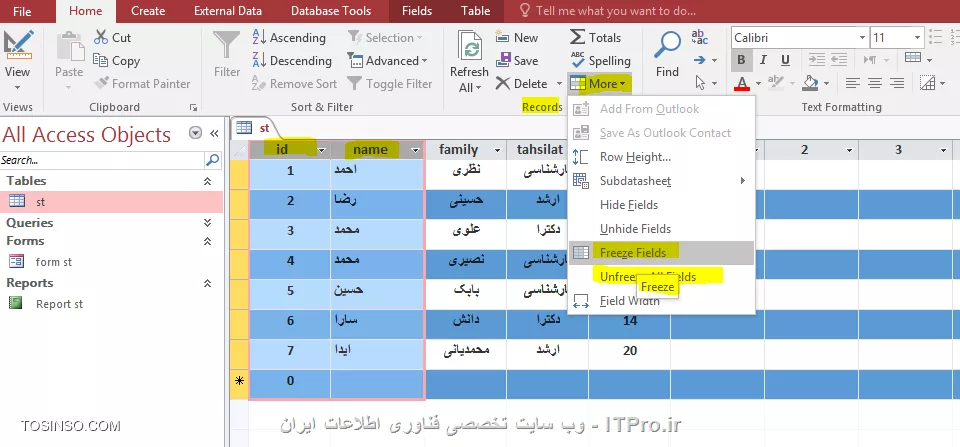Screen dimensions: 960x447
Task: Center align text
Action: tap(875, 83)
